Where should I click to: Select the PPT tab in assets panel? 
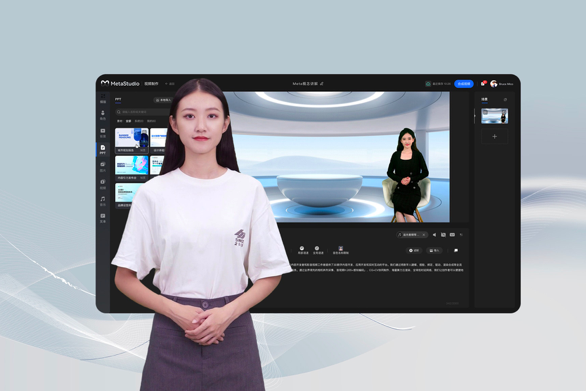pos(118,99)
